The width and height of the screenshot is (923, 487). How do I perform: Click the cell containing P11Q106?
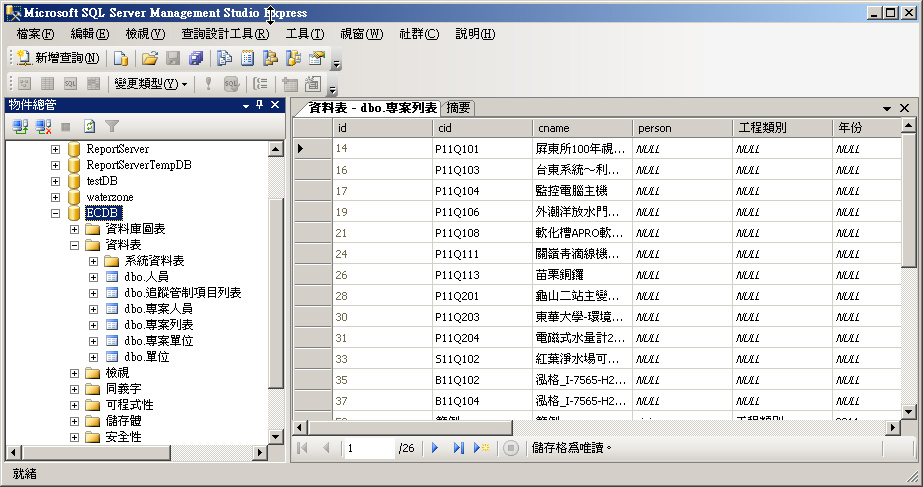pos(482,212)
